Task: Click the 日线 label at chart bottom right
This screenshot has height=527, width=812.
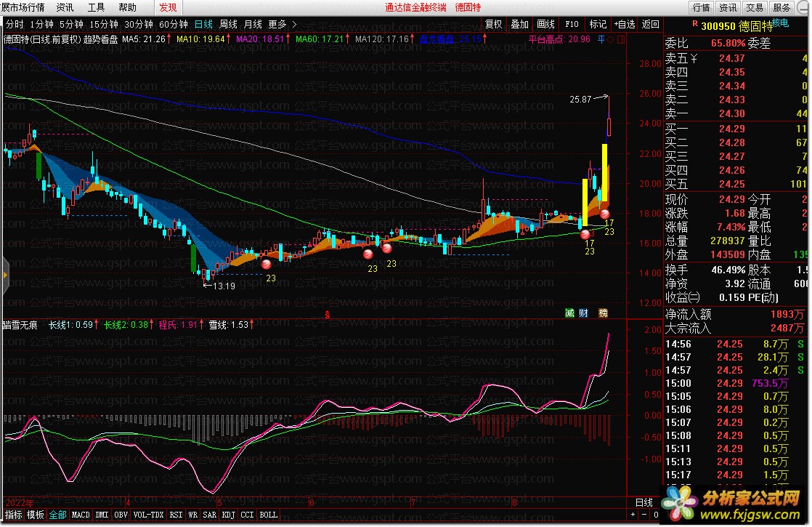Action: [x=644, y=502]
